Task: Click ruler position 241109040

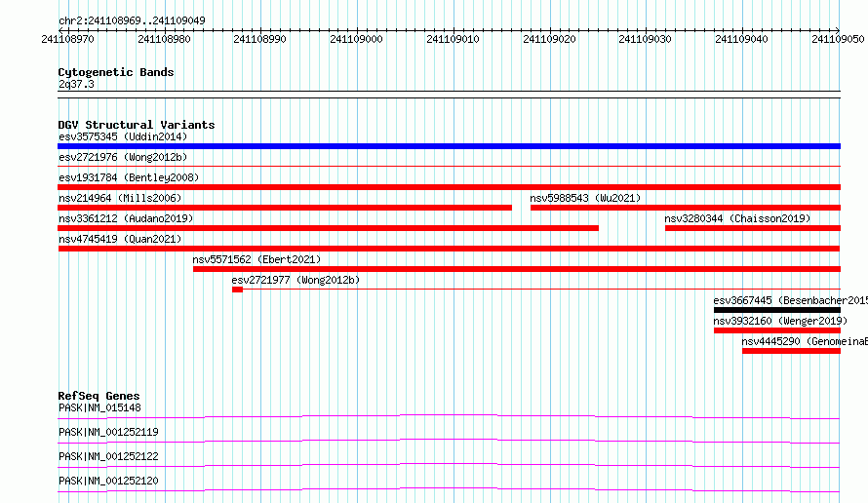Action: pyautogui.click(x=742, y=39)
